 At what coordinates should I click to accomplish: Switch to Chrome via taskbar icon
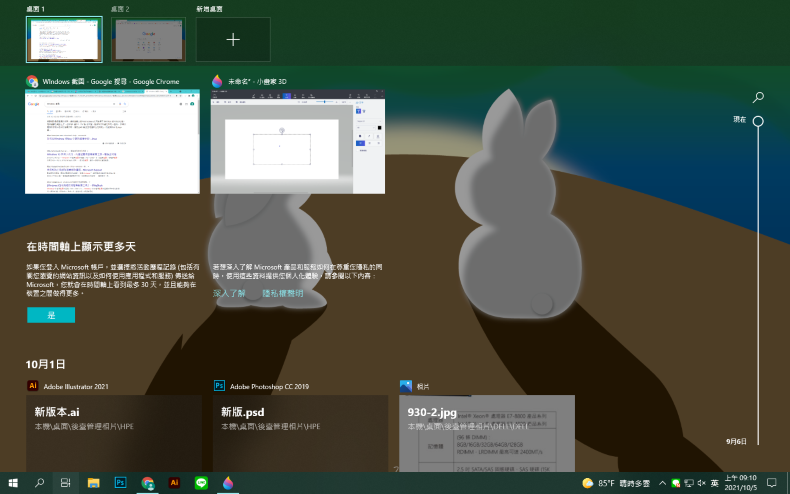click(147, 483)
